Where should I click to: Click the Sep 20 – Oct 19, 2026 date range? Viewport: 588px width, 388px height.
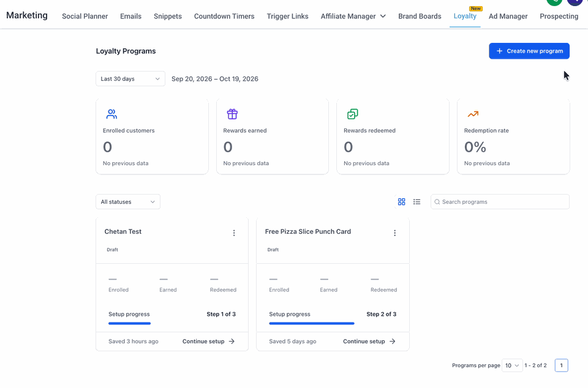pyautogui.click(x=215, y=79)
